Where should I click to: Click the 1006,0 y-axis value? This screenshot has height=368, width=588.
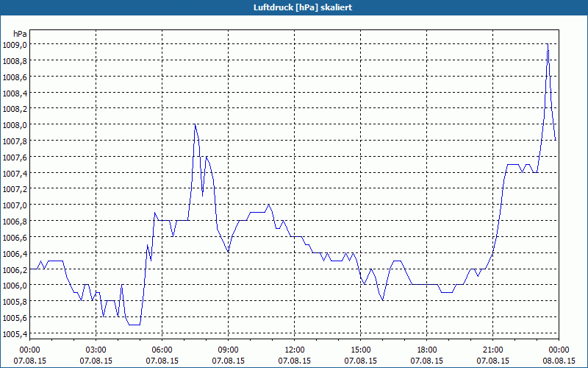tap(14, 286)
